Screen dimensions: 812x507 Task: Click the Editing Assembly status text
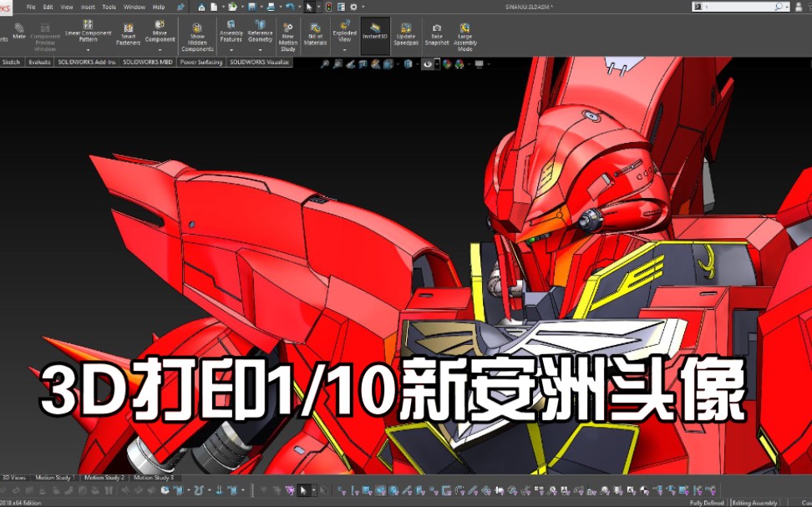pos(755,503)
